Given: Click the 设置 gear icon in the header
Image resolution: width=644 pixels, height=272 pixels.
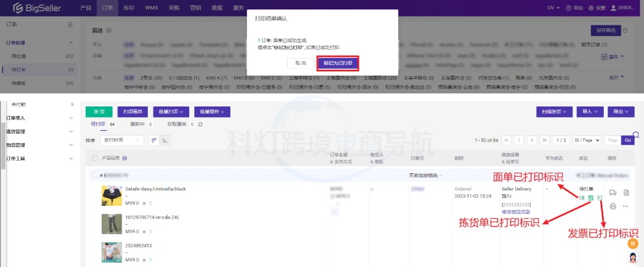Looking at the screenshot, I should coord(591,8).
